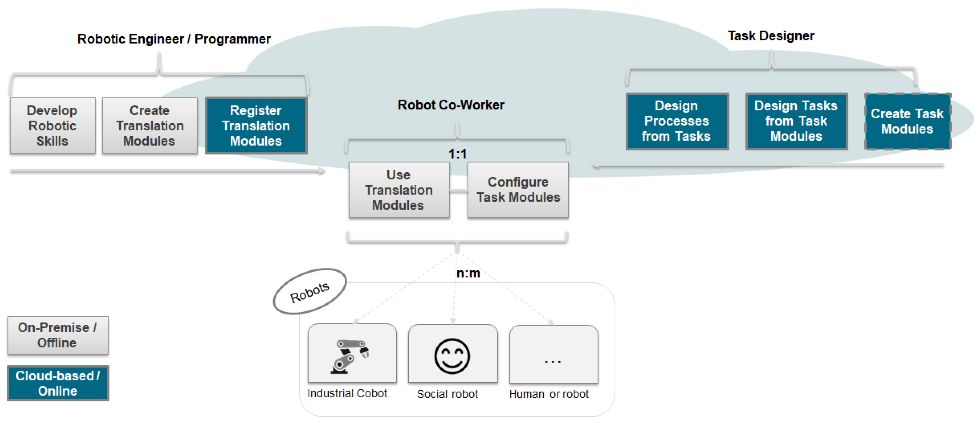The width and height of the screenshot is (980, 423).
Task: Click the Robotic Engineer / Programmer heading
Action: [174, 39]
